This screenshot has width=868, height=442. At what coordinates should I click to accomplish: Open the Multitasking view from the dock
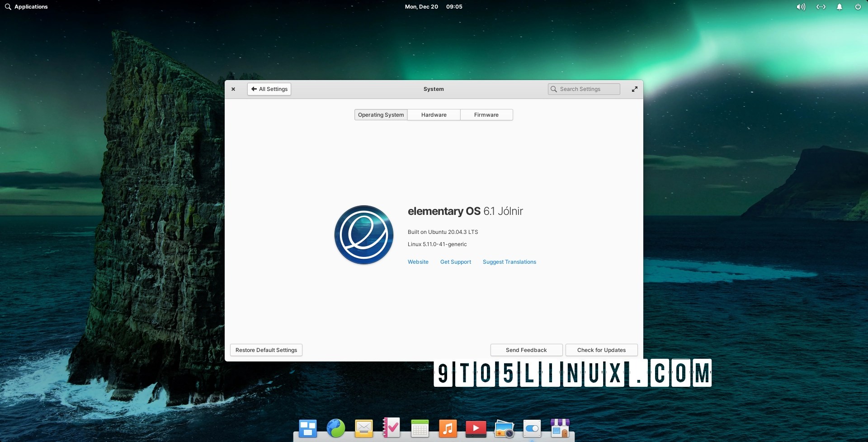point(307,428)
